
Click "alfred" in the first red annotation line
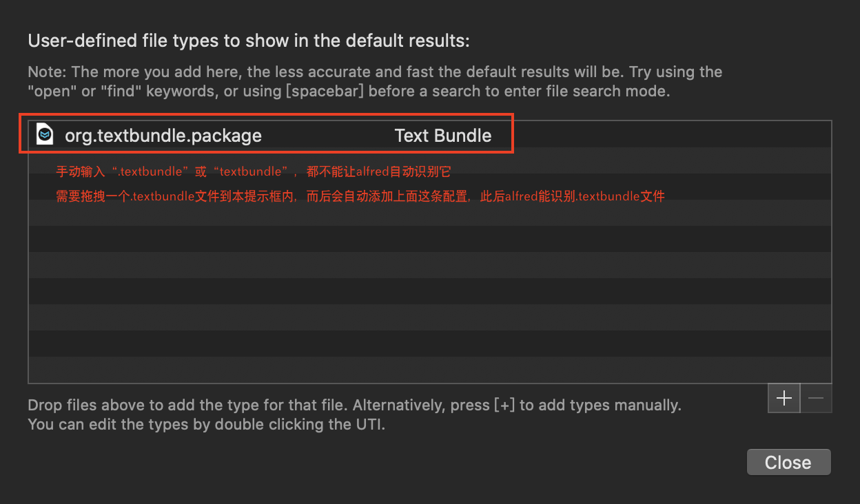373,171
